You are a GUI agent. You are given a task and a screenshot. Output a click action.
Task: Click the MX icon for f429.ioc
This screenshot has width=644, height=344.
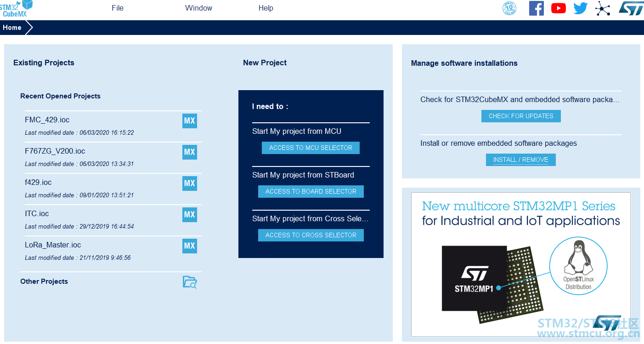190,183
